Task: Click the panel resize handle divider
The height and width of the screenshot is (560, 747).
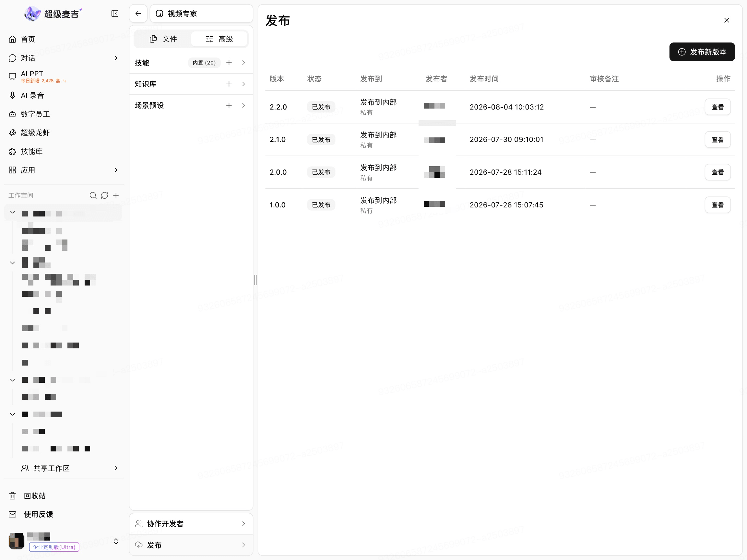Action: point(255,280)
